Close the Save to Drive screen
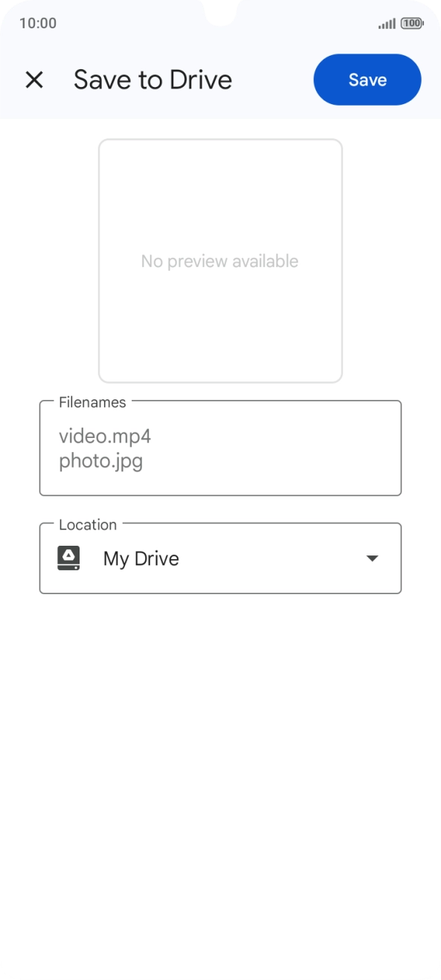This screenshot has width=441, height=980. pyautogui.click(x=34, y=80)
